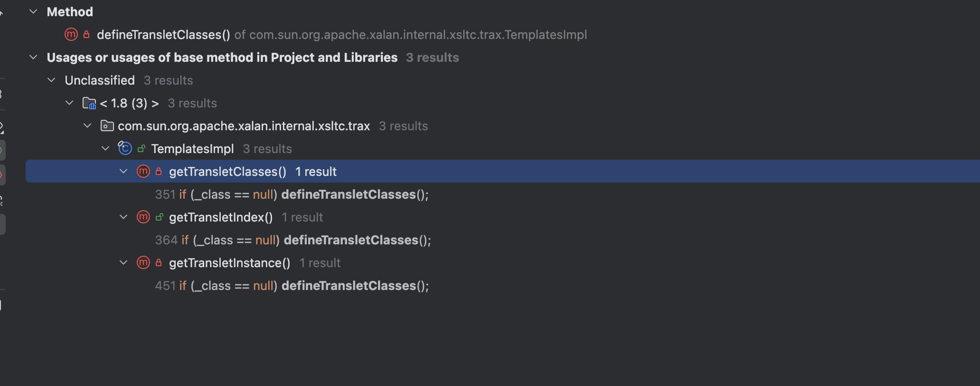Collapse the Unclassified group
The width and height of the screenshot is (980, 386).
[51, 80]
